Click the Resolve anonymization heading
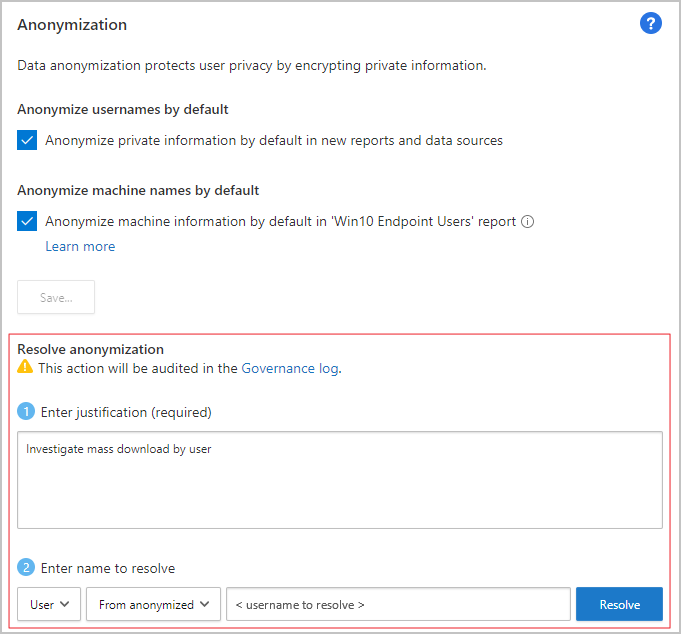This screenshot has width=681, height=634. click(x=90, y=349)
